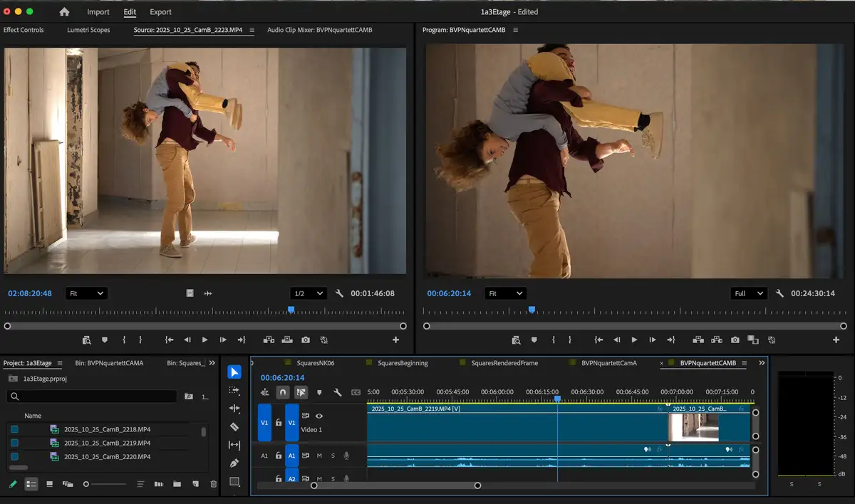Open timeline display settings wrench icon
Viewport: 855px width, 504px height.
(338, 392)
